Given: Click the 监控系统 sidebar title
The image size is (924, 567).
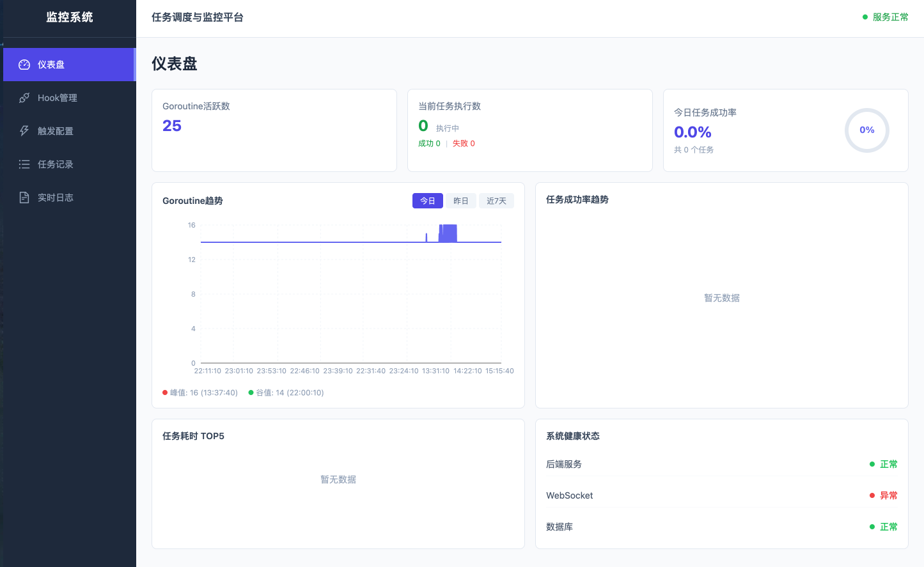Looking at the screenshot, I should pyautogui.click(x=70, y=17).
